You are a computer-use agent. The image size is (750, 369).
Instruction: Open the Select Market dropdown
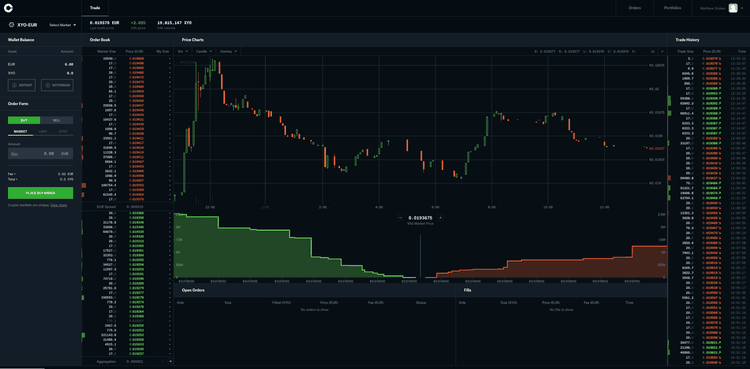tap(63, 25)
